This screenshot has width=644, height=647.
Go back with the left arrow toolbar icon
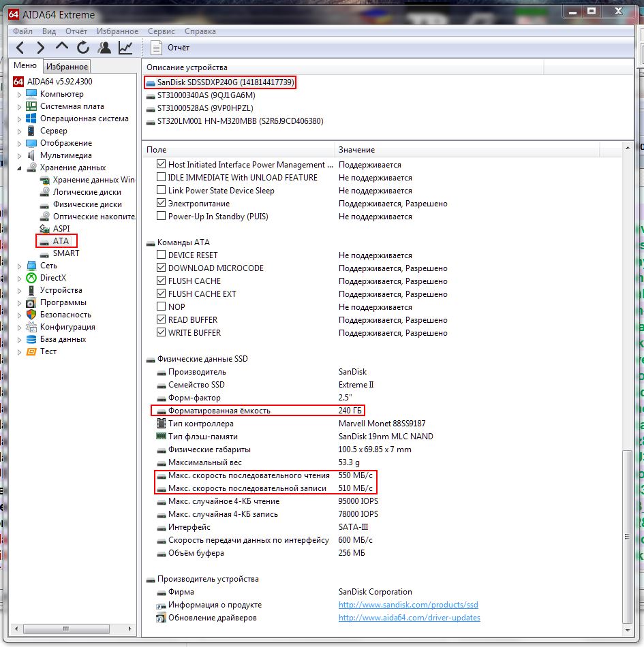pyautogui.click(x=20, y=48)
